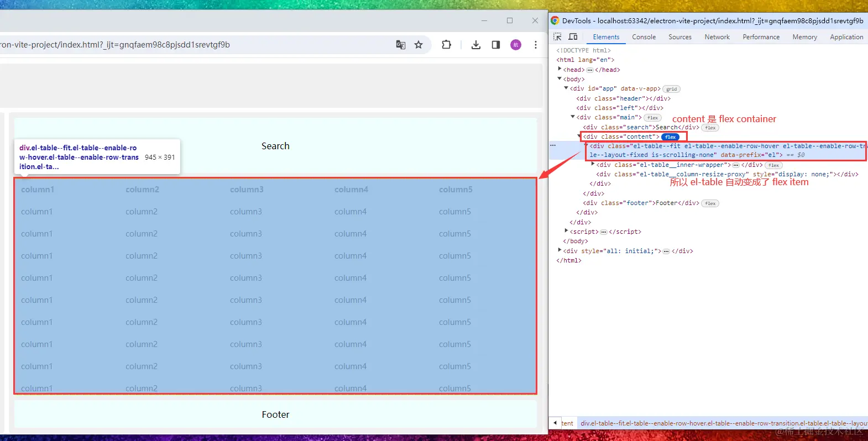Open the Performance tab

tap(761, 37)
